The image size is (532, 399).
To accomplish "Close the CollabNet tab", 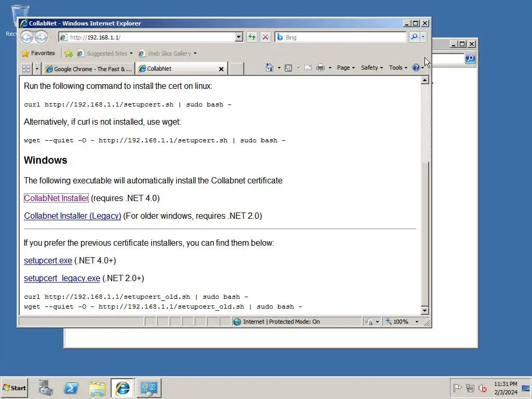I will coord(221,69).
